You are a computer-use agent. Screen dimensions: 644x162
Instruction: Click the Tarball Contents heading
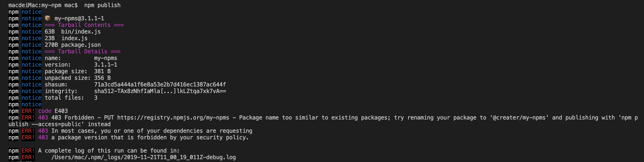84,25
